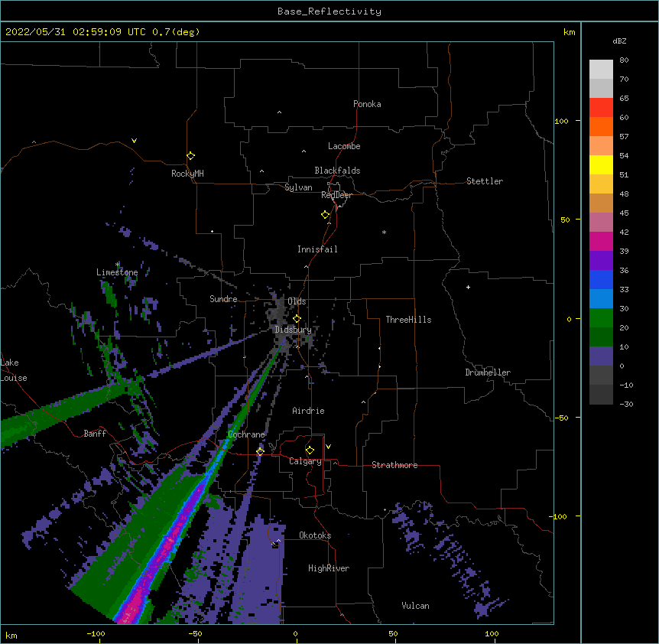
Task: Select the yellow diamond marker below RedDeer
Action: [x=326, y=215]
